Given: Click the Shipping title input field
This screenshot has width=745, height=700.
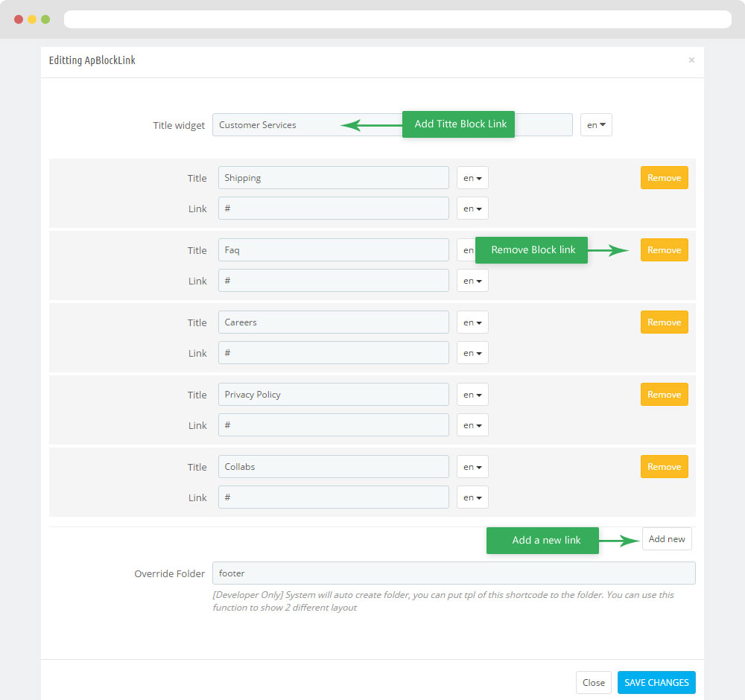Looking at the screenshot, I should tap(334, 178).
